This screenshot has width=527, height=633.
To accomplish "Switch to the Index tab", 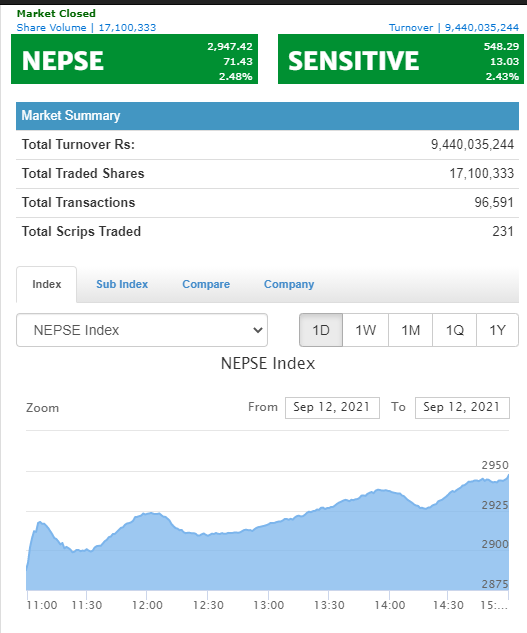I will (46, 284).
